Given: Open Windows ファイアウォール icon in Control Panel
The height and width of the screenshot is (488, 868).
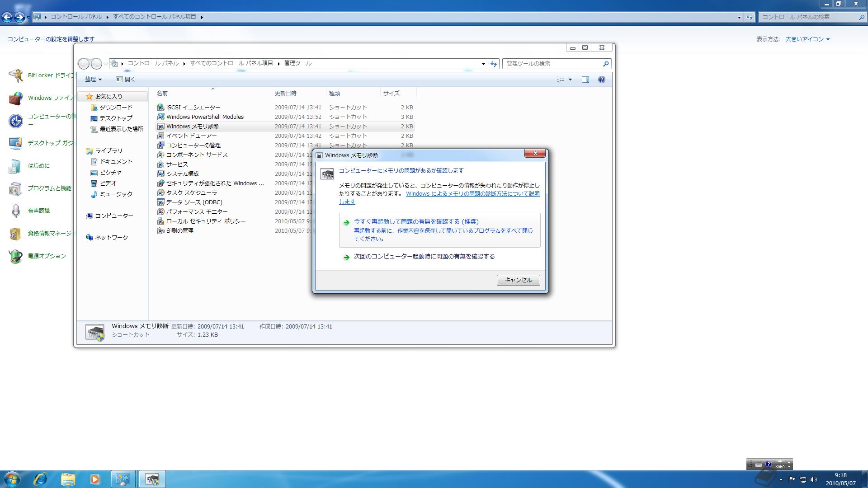Looking at the screenshot, I should 16,98.
